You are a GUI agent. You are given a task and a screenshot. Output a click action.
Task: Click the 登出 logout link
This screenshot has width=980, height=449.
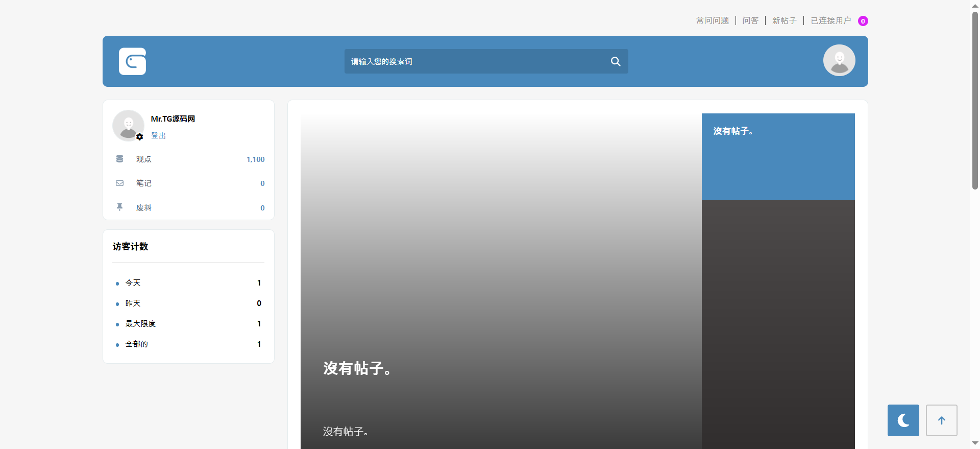tap(158, 136)
